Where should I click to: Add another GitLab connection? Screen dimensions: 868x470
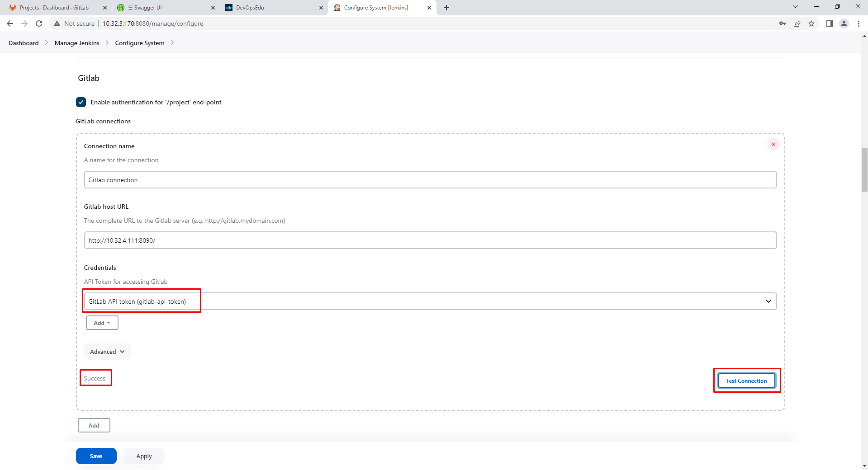tap(94, 425)
